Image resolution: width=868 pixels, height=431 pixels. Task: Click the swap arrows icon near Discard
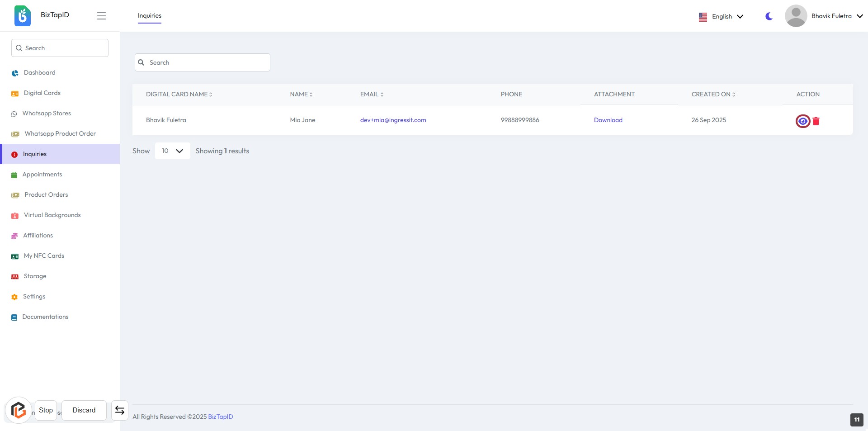click(x=120, y=410)
